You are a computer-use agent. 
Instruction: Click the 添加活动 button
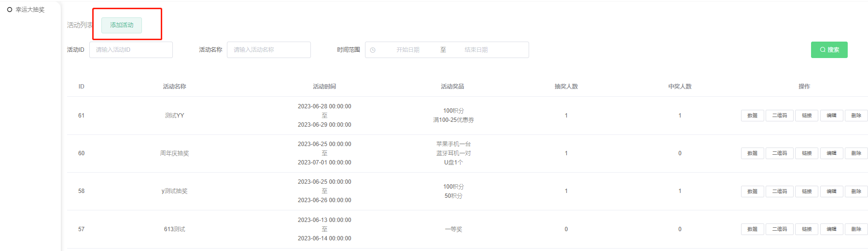pos(122,25)
